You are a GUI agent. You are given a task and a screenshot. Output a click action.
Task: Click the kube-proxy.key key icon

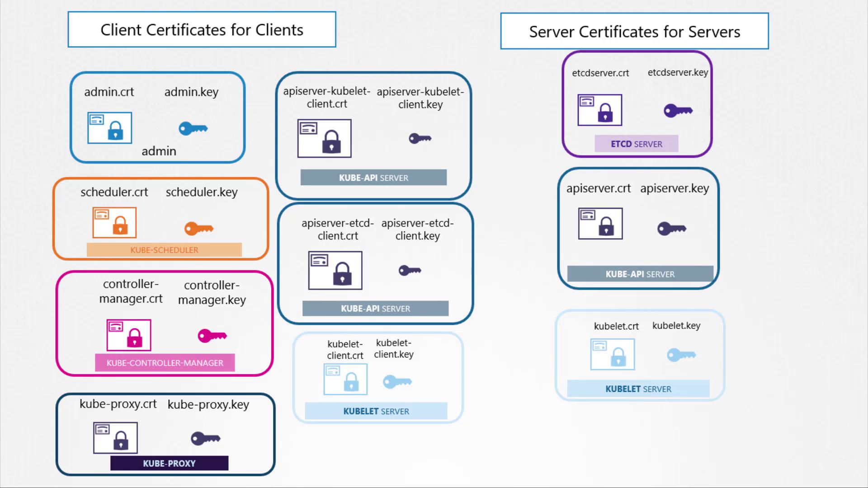(x=205, y=438)
